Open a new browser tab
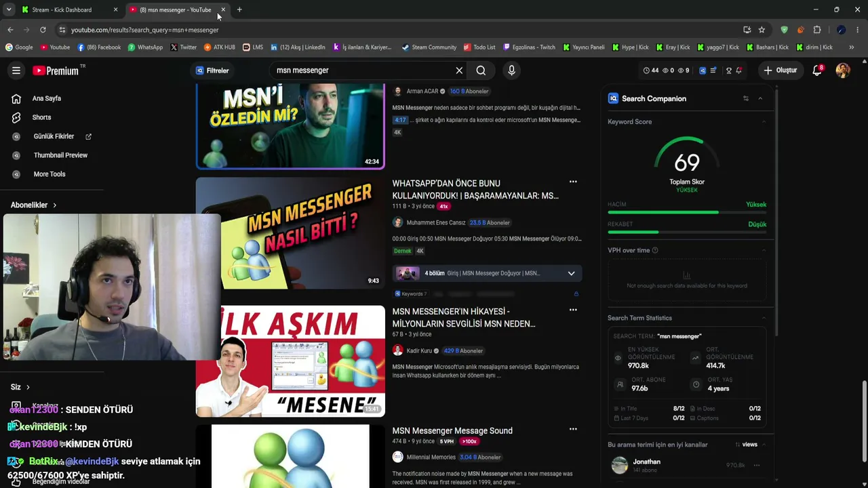The image size is (868, 488). pyautogui.click(x=239, y=9)
